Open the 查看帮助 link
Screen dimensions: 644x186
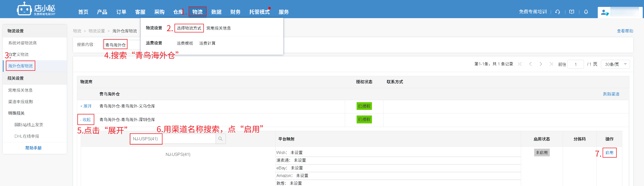pyautogui.click(x=625, y=31)
